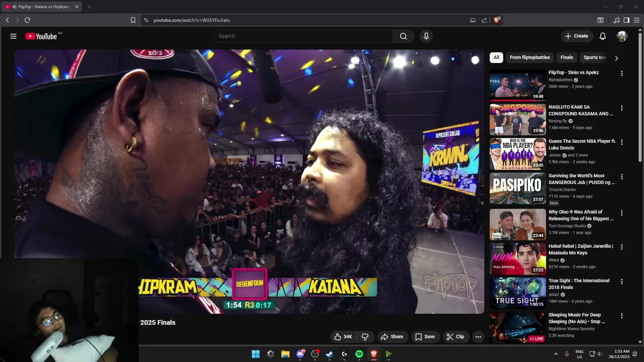The width and height of the screenshot is (644, 362).
Task: Open options for FlipTop - Sinio vs Apekz
Action: pyautogui.click(x=622, y=73)
